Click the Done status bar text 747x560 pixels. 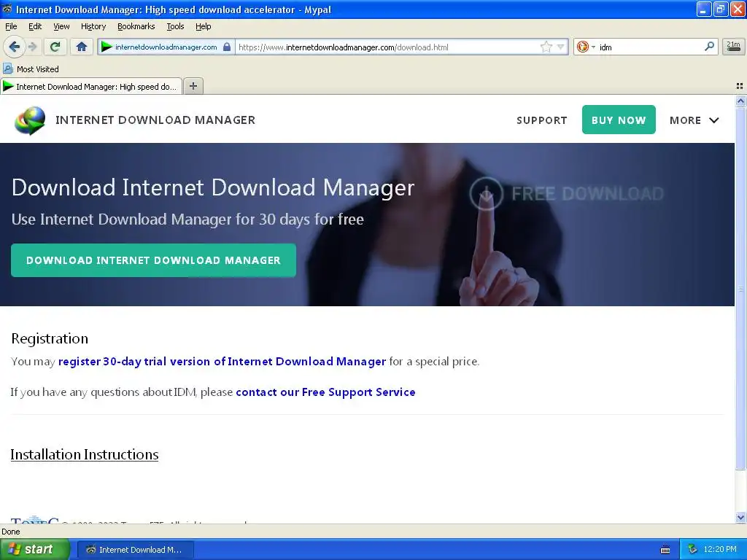[10, 532]
